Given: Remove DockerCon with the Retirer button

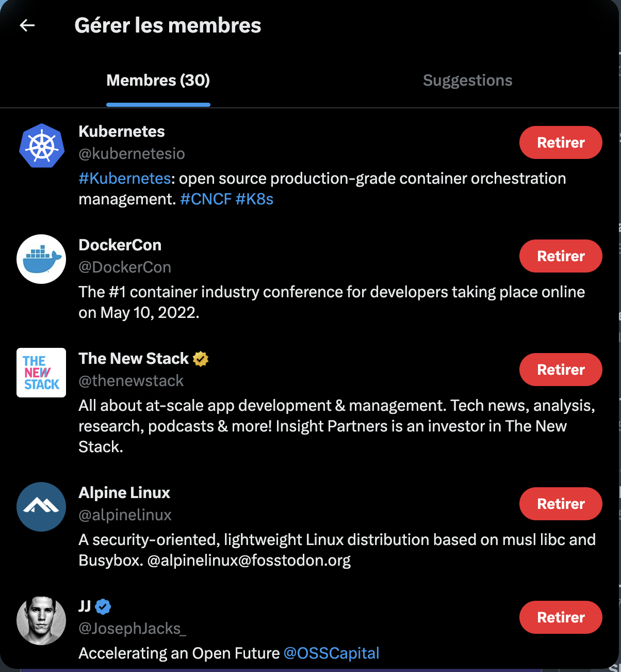Looking at the screenshot, I should click(x=561, y=256).
